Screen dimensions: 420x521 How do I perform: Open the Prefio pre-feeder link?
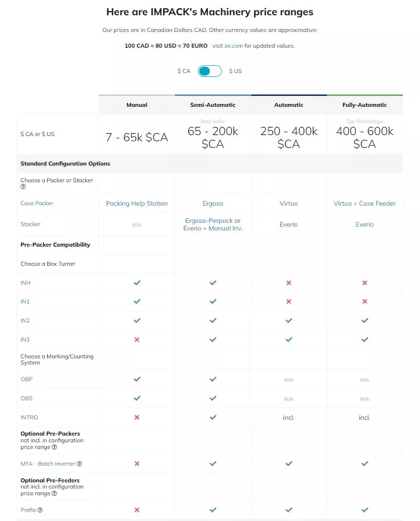(x=28, y=510)
